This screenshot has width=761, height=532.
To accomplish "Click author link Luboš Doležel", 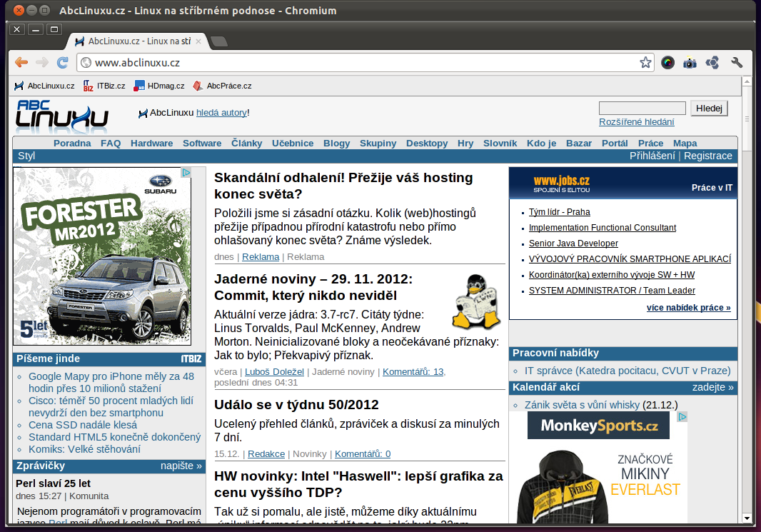I will (274, 372).
